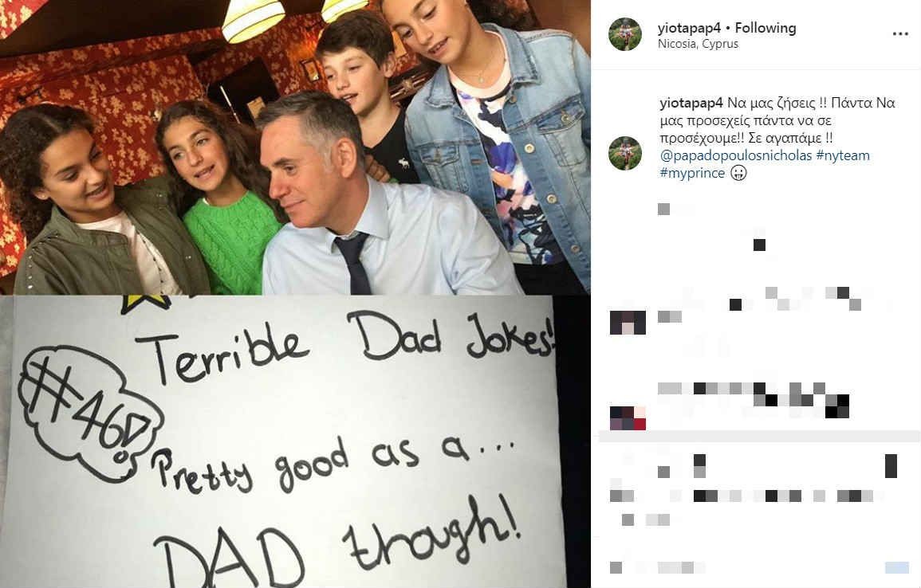Click the round avatar beside the caption
This screenshot has width=921, height=588.
(625, 153)
